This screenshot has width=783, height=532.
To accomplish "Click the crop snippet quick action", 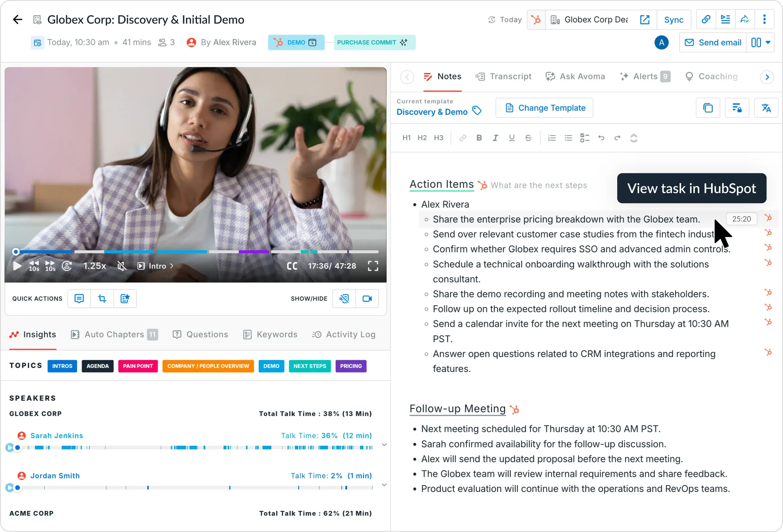I will (102, 299).
